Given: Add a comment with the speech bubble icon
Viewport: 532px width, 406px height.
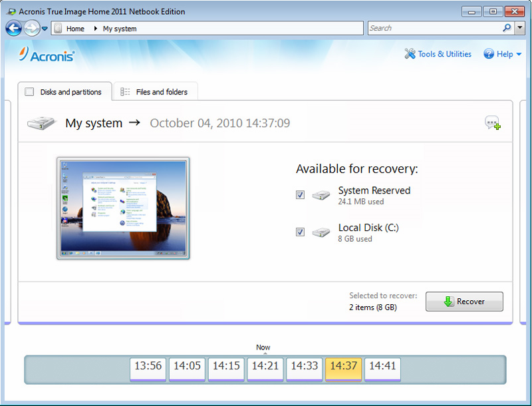Looking at the screenshot, I should tap(493, 123).
